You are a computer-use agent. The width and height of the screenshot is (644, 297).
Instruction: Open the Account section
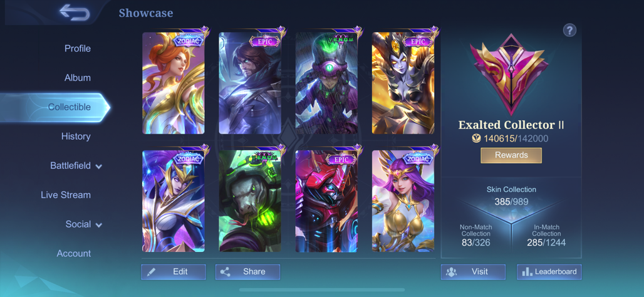pyautogui.click(x=73, y=254)
